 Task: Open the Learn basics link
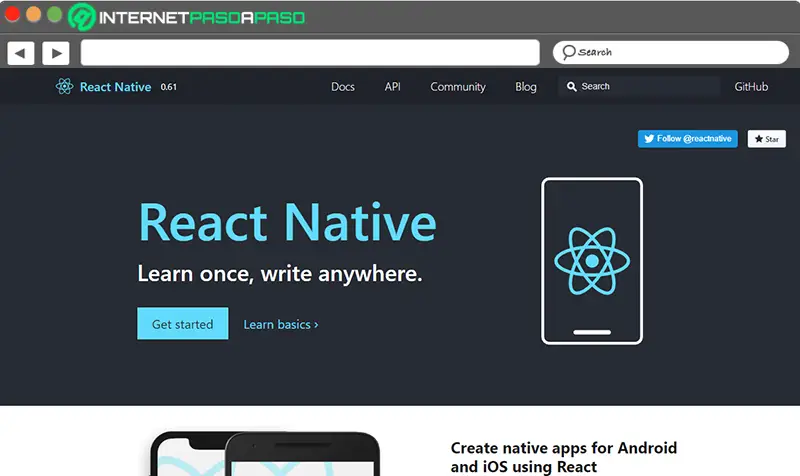coord(281,324)
